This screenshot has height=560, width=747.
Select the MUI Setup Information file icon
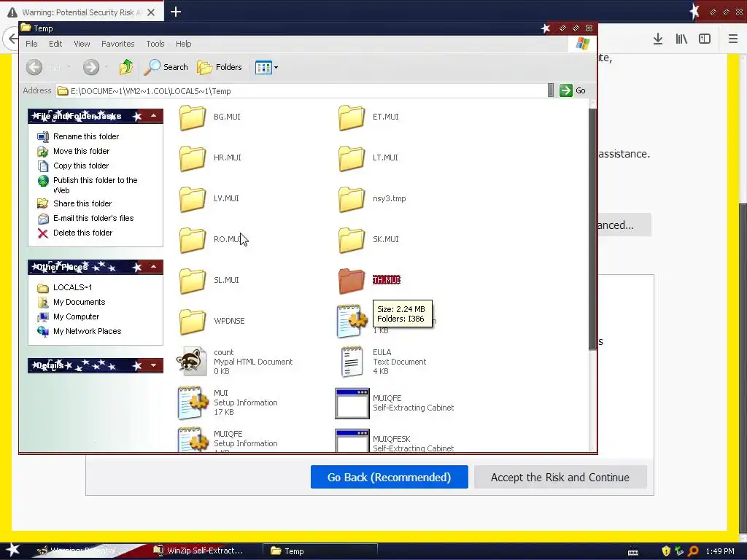[x=193, y=402]
